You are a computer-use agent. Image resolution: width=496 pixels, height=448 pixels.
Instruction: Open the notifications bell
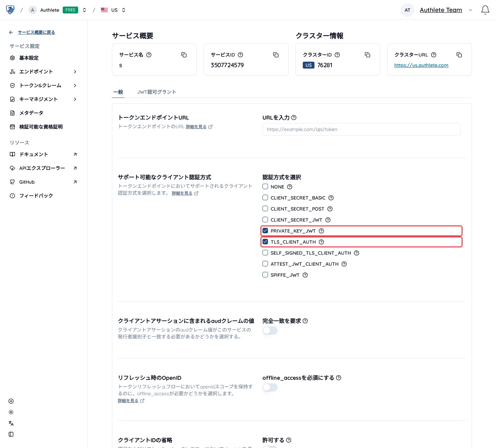coord(485,10)
